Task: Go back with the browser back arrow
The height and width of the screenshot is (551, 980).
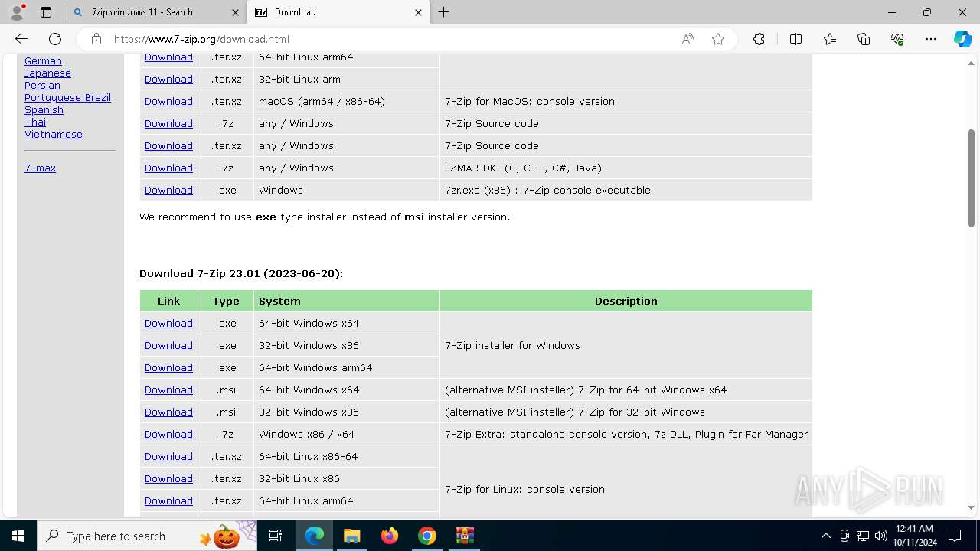Action: pyautogui.click(x=21, y=39)
